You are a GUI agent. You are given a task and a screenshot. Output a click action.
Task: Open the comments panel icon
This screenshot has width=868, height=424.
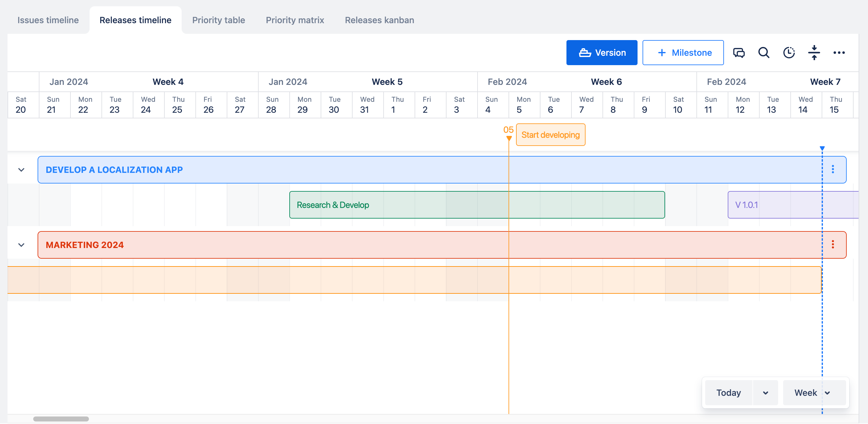pyautogui.click(x=739, y=53)
